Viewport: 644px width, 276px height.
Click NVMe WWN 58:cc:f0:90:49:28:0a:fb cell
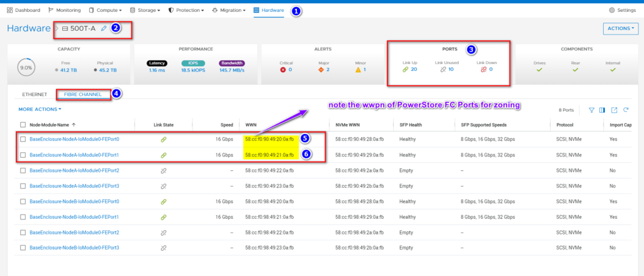[x=360, y=140]
